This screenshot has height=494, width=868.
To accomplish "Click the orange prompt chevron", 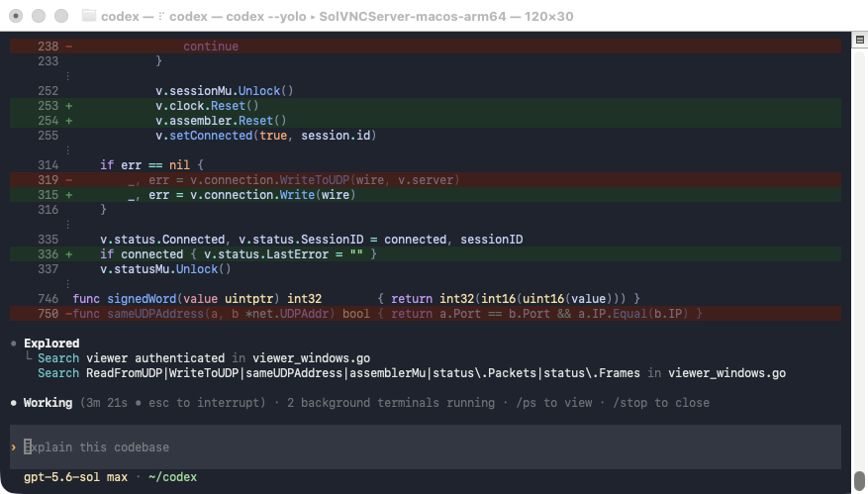I will click(x=13, y=446).
